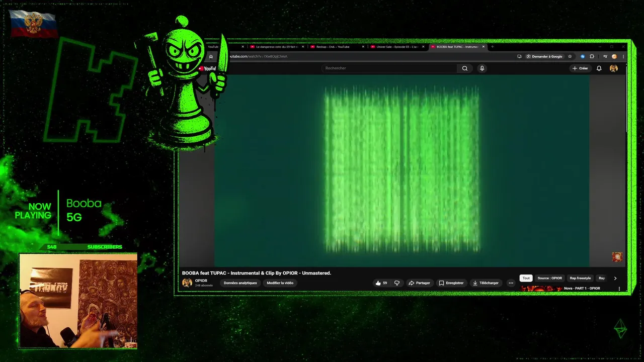Click the 'Partager' share button
The width and height of the screenshot is (644, 362).
[419, 283]
